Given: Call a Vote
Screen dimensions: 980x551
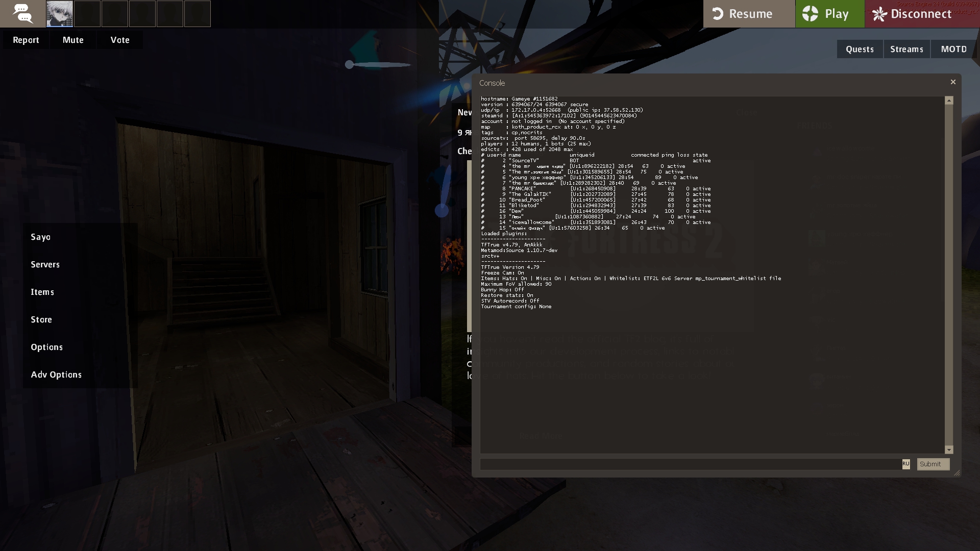Looking at the screenshot, I should pyautogui.click(x=120, y=40).
